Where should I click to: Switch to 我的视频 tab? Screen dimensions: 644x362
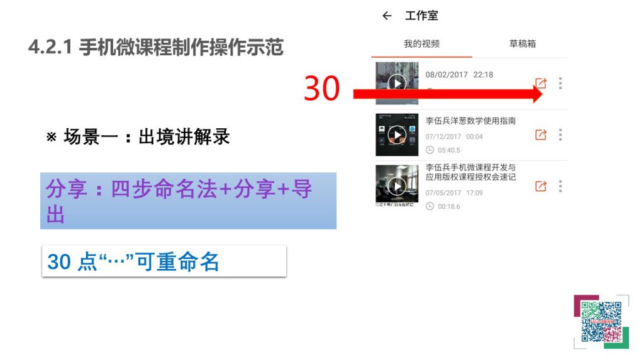(422, 44)
